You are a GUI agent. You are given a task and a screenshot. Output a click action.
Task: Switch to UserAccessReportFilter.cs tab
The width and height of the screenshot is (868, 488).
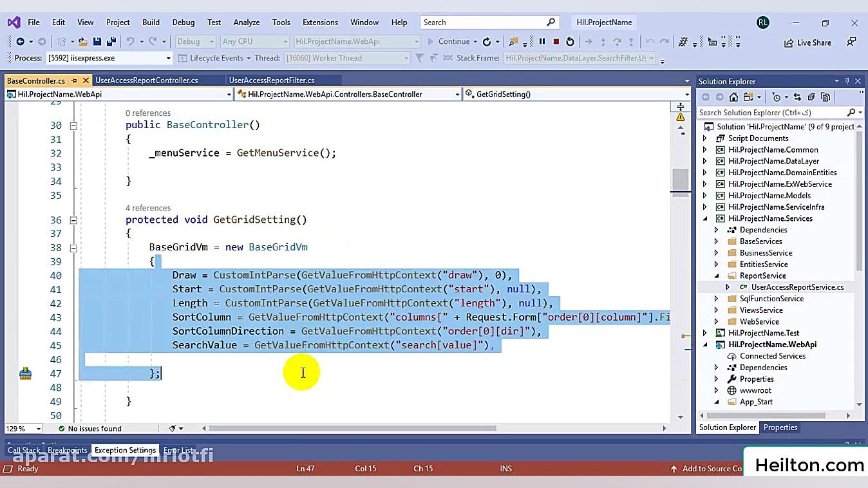[272, 80]
